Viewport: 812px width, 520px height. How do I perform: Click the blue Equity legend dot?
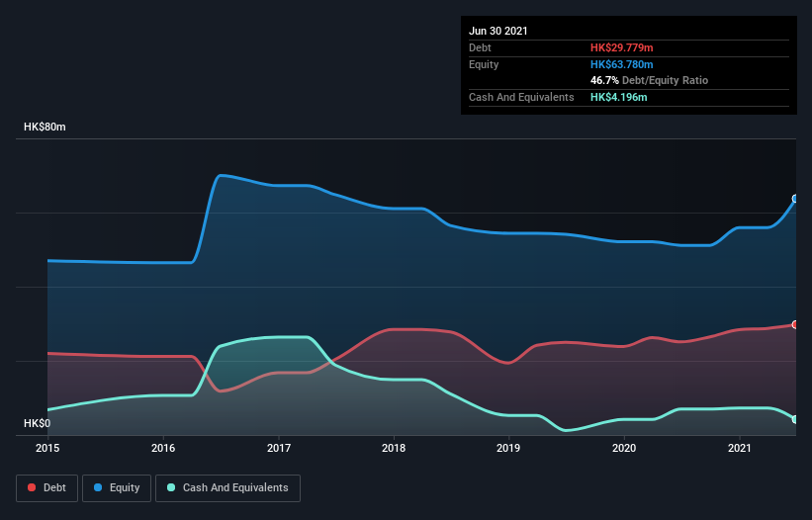(x=98, y=487)
